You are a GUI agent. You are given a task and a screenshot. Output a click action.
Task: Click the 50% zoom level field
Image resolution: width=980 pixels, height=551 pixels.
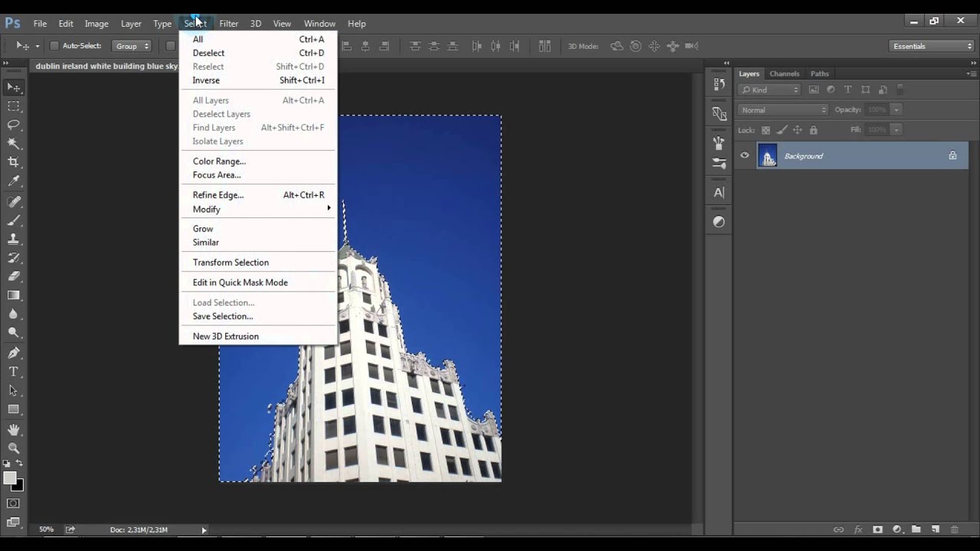point(46,530)
